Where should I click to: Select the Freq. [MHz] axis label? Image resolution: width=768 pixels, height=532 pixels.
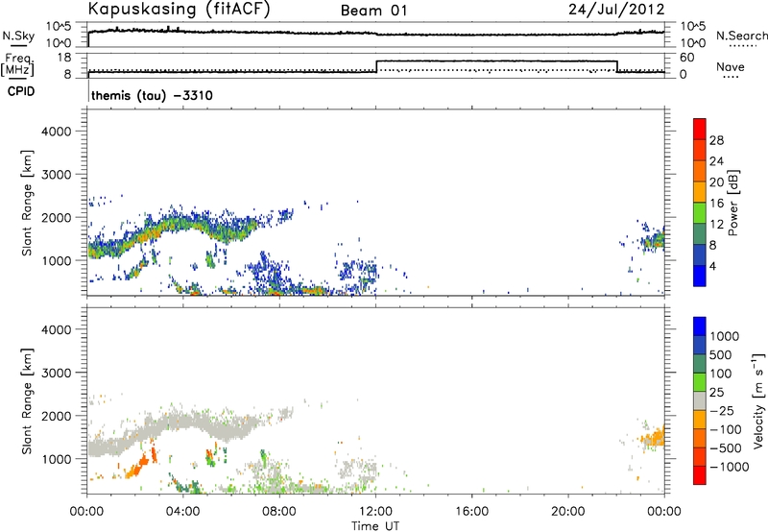point(17,65)
